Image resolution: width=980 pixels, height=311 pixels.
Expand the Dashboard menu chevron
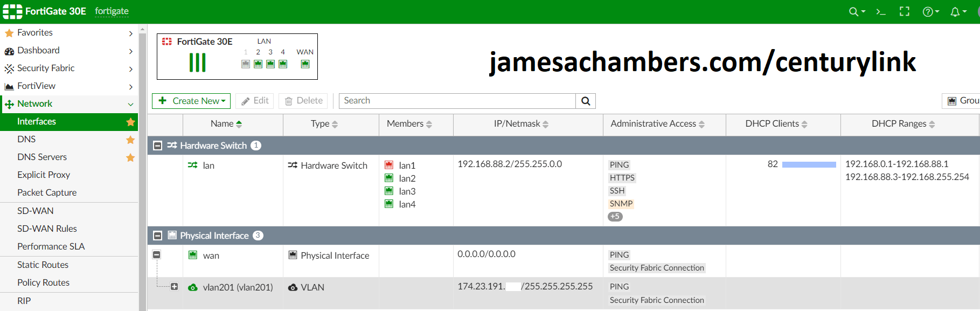(130, 51)
